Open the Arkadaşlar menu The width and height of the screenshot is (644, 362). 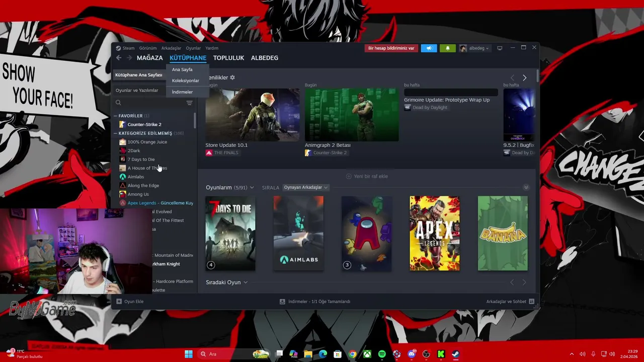pos(171,48)
